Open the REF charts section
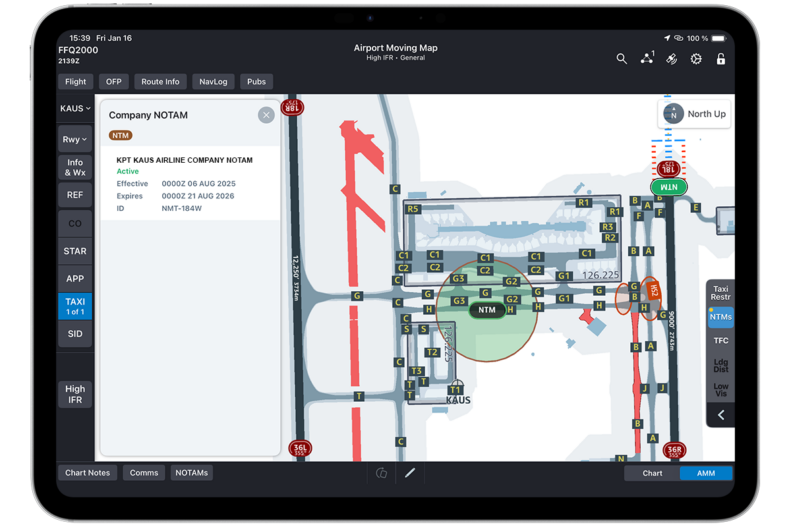This screenshot has height=527, width=791. pos(75,195)
